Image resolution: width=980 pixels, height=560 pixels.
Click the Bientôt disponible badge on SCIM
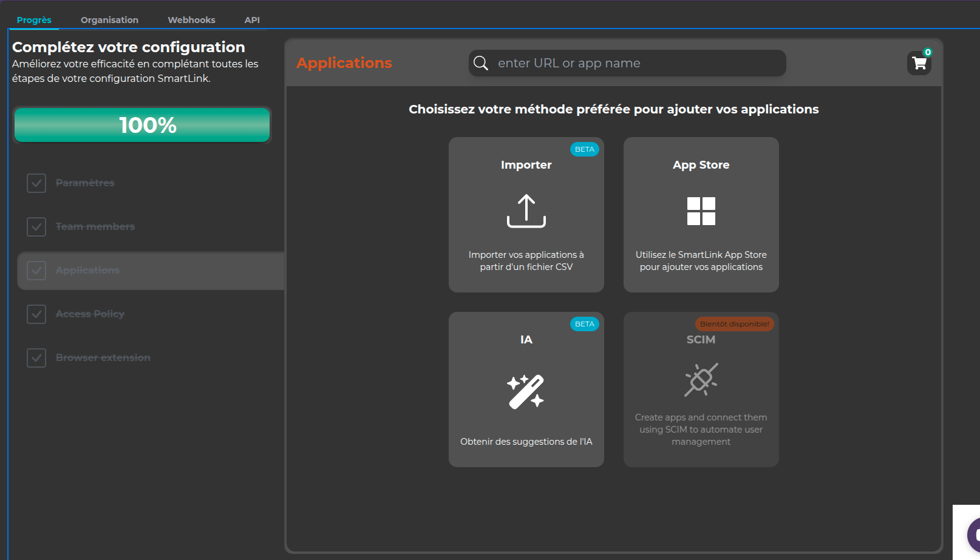[734, 324]
